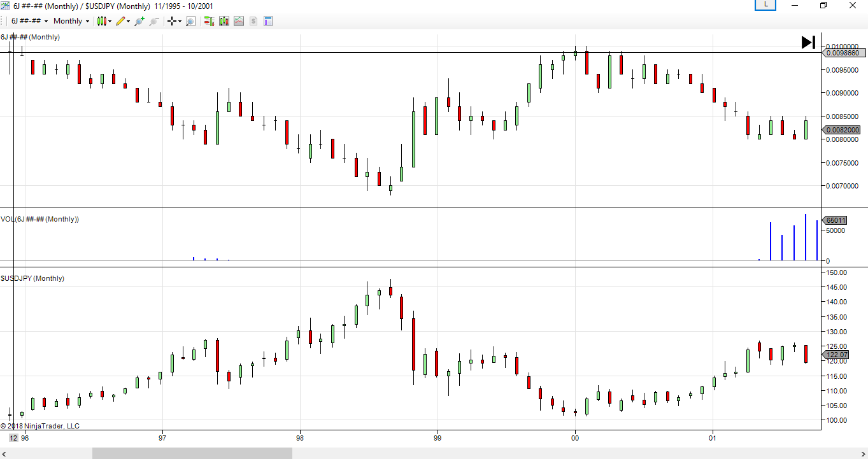Click the 0.0082000 current price marker
868x459 pixels.
(x=843, y=130)
